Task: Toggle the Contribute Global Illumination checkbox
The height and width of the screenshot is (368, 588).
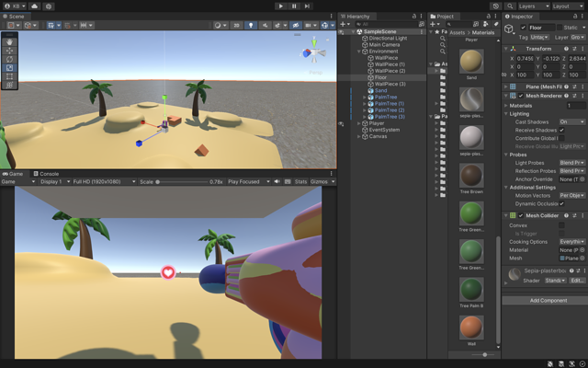Action: (x=561, y=138)
